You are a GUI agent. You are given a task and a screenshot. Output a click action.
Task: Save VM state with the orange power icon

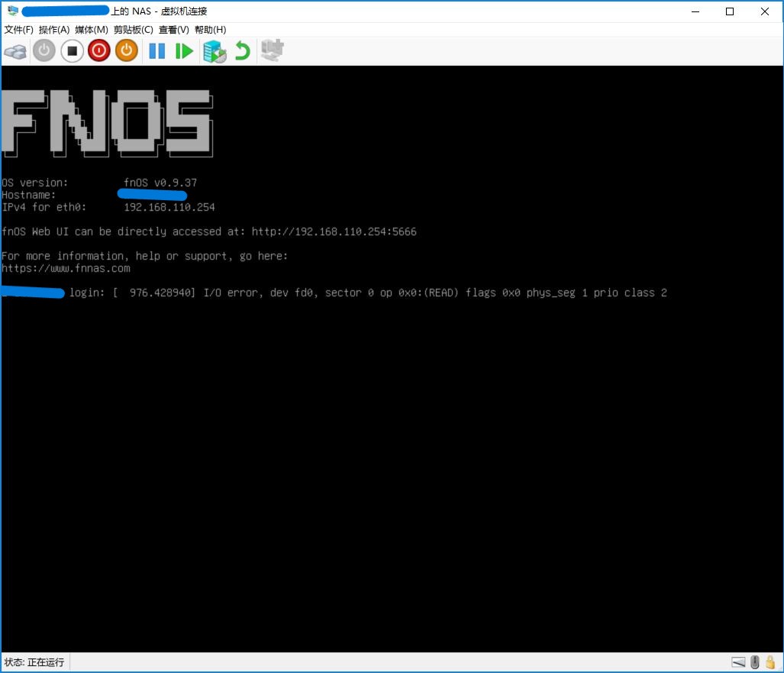coord(127,51)
